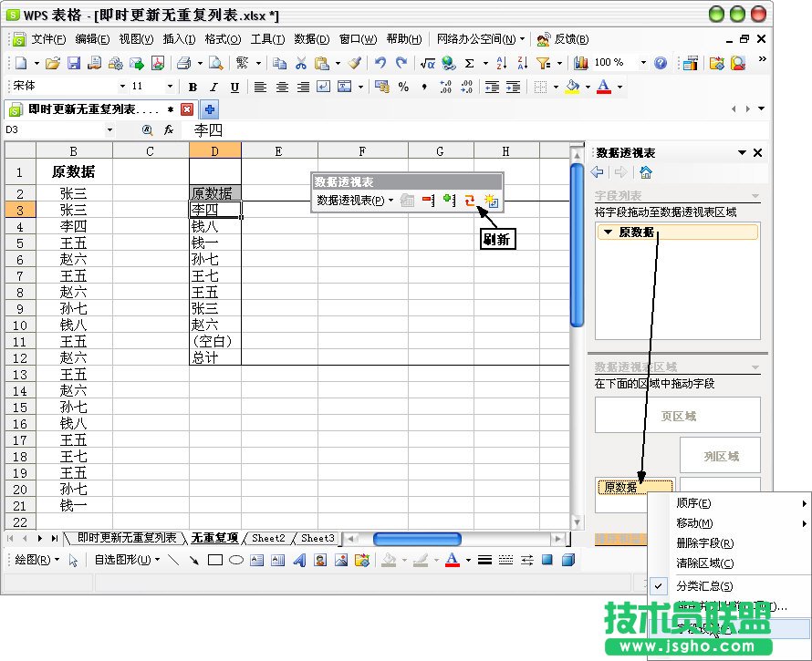Viewport: 812px width, 661px height.
Task: Click the Chart Wizard icon in the toolbar
Action: pos(581,64)
